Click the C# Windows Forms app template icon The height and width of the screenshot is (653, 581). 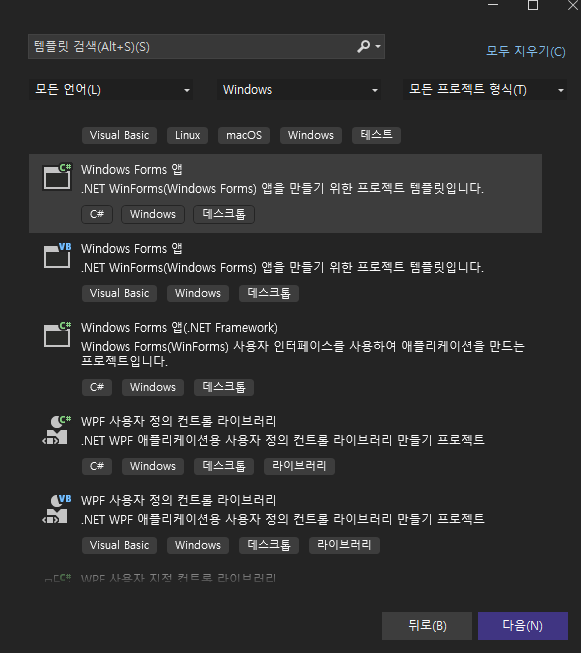[57, 177]
